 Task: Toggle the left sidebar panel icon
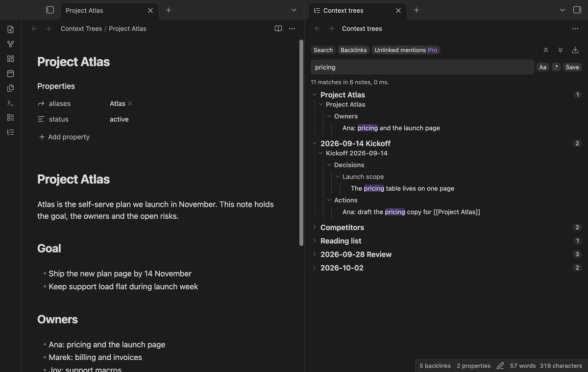pyautogui.click(x=50, y=10)
